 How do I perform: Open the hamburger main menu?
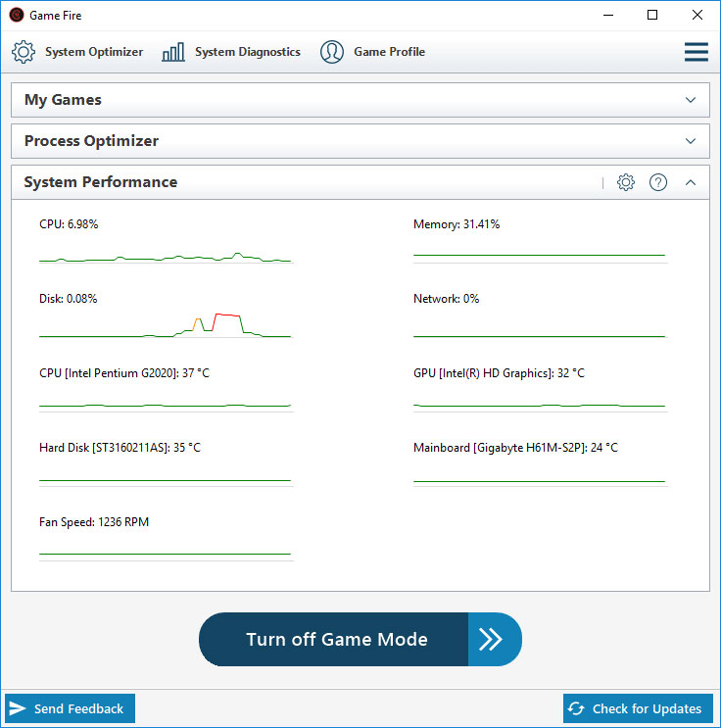(x=696, y=52)
